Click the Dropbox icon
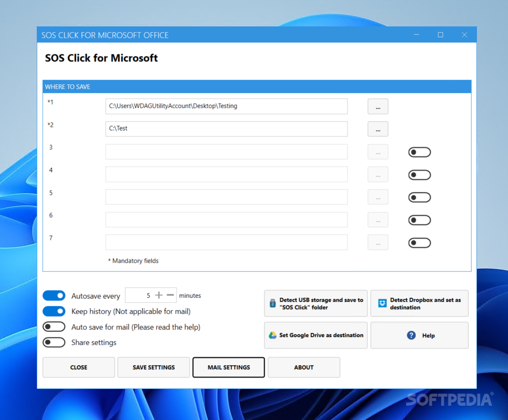 click(382, 303)
